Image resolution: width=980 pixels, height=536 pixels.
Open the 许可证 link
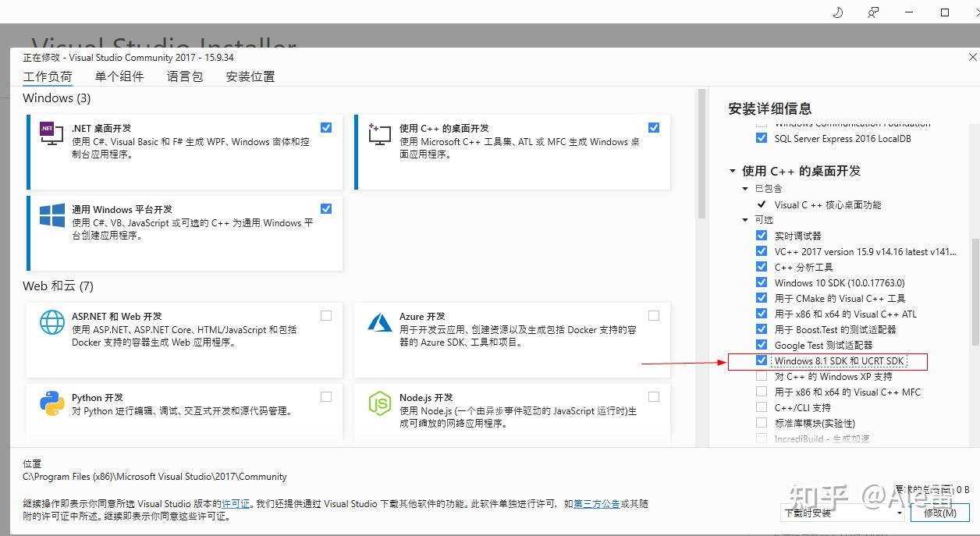pyautogui.click(x=236, y=504)
